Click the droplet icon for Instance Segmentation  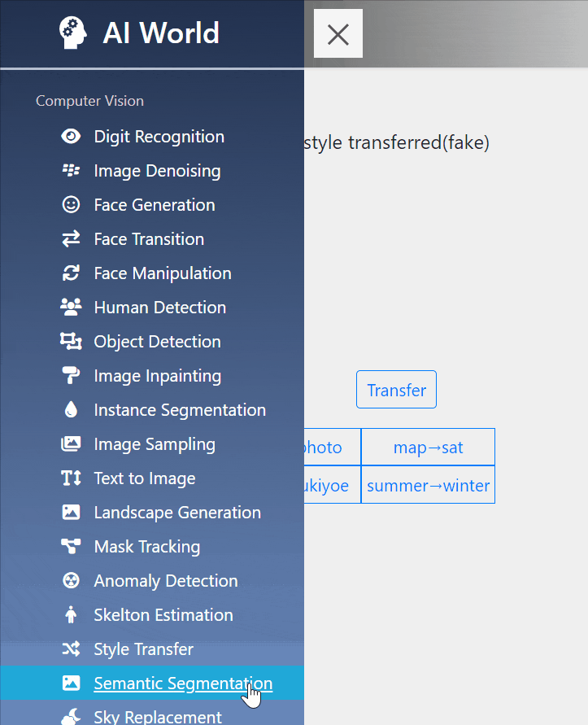pos(71,409)
